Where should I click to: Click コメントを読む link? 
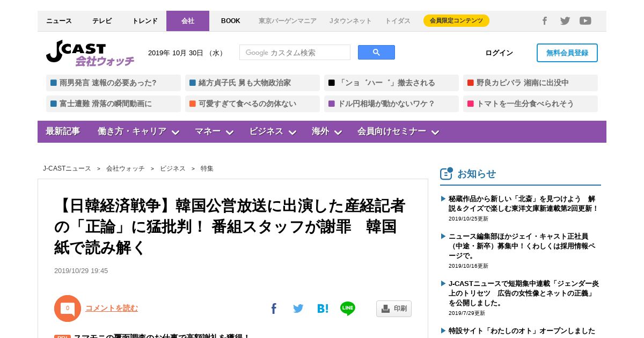[x=112, y=308]
